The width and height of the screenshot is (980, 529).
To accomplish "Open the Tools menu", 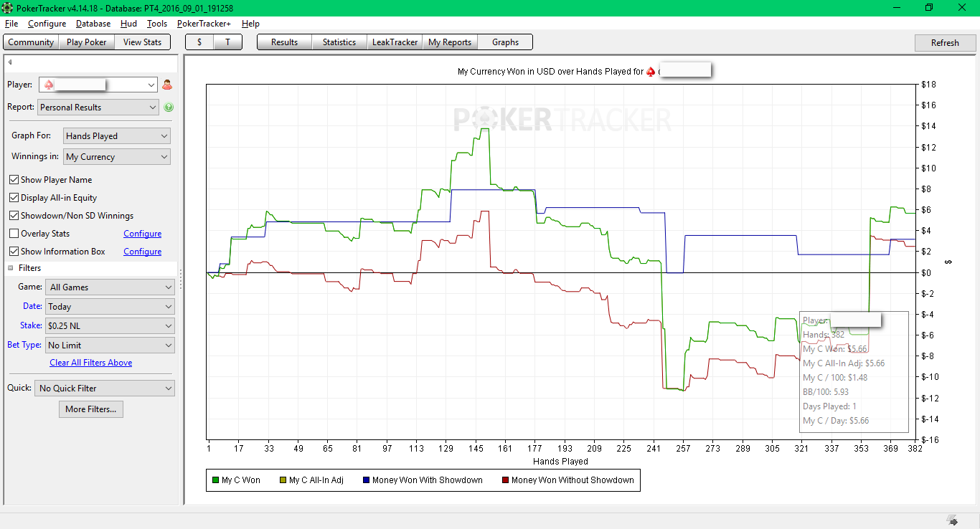I will point(157,24).
